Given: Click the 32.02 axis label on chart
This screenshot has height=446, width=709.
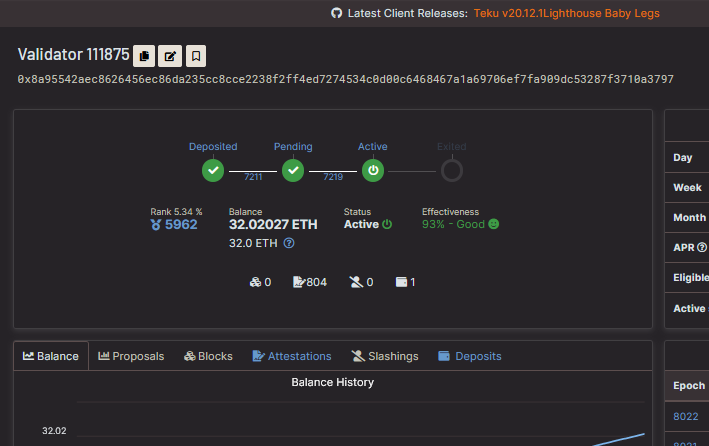Looking at the screenshot, I should coord(54,431).
